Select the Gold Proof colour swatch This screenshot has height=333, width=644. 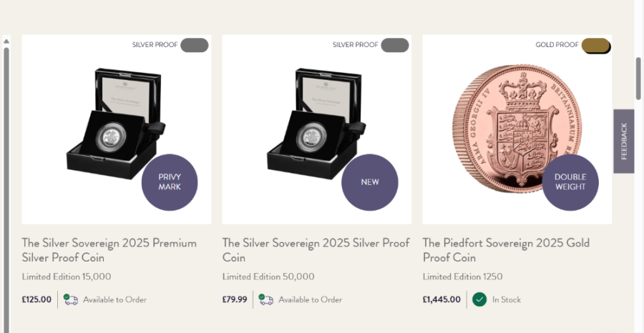[595, 46]
